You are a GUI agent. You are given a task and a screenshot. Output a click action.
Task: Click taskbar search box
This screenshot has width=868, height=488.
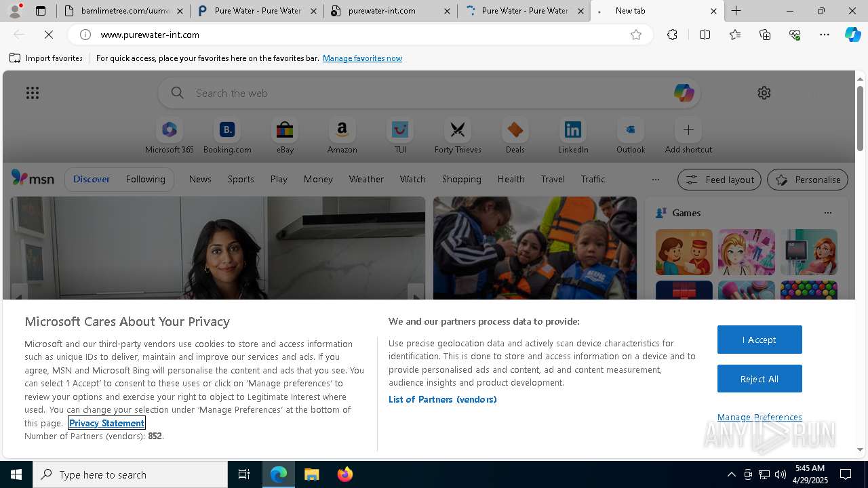(130, 474)
